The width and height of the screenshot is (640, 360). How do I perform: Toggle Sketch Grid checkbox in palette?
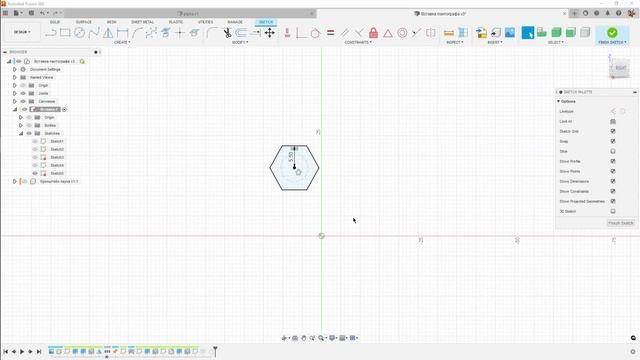(x=613, y=131)
